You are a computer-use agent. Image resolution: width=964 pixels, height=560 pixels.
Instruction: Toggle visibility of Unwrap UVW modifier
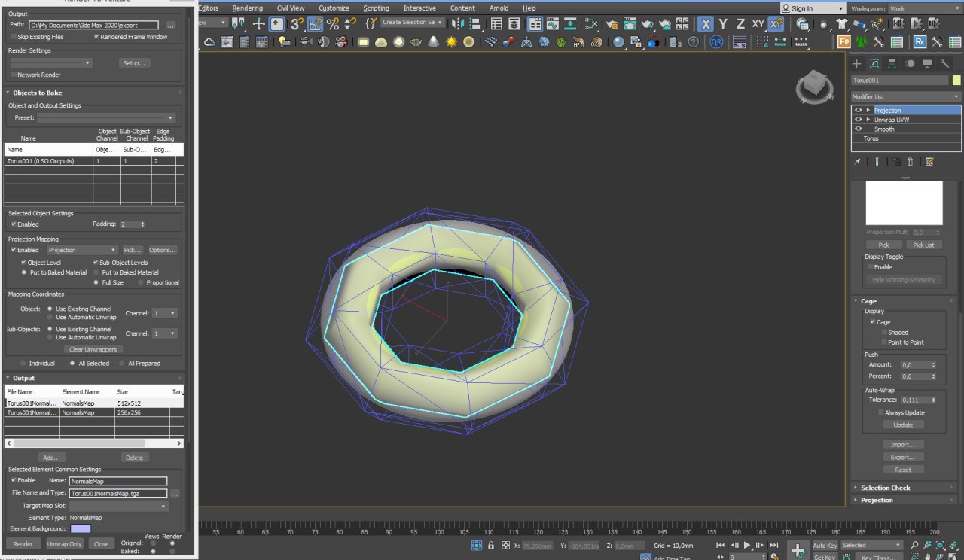tap(858, 120)
